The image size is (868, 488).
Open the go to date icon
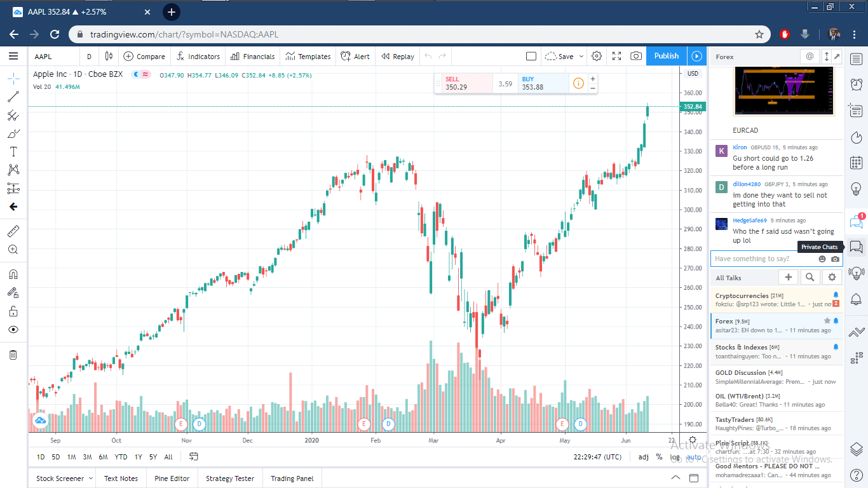[194, 456]
